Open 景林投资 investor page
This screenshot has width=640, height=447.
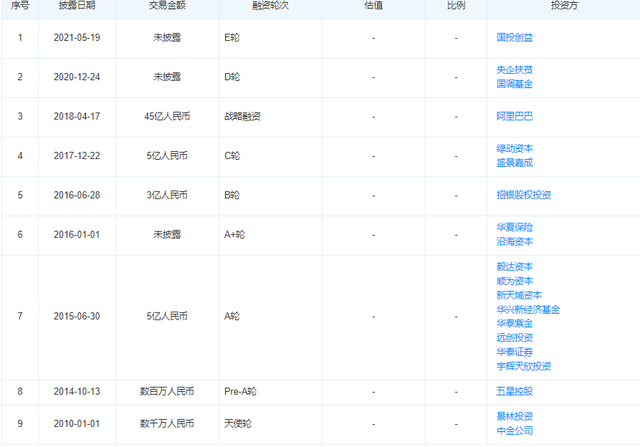[x=514, y=417]
